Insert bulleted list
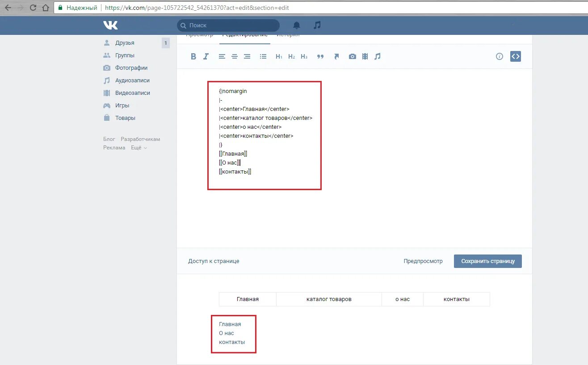Viewport: 588px width, 365px height. pos(263,56)
